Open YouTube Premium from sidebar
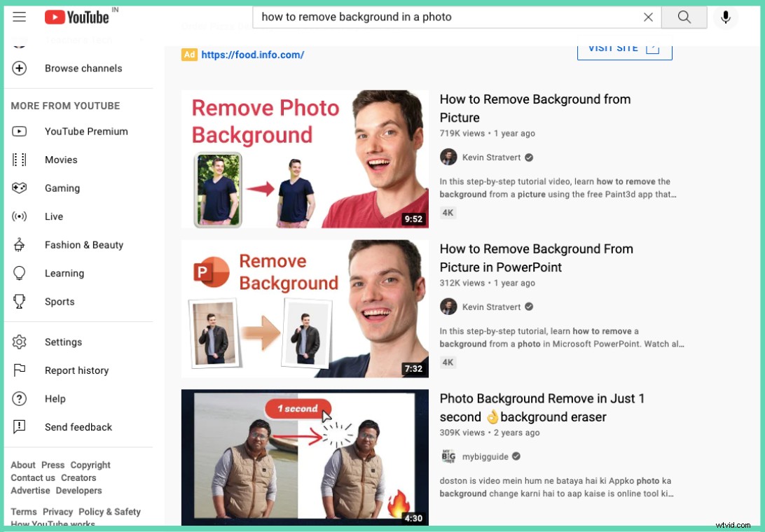 86,132
